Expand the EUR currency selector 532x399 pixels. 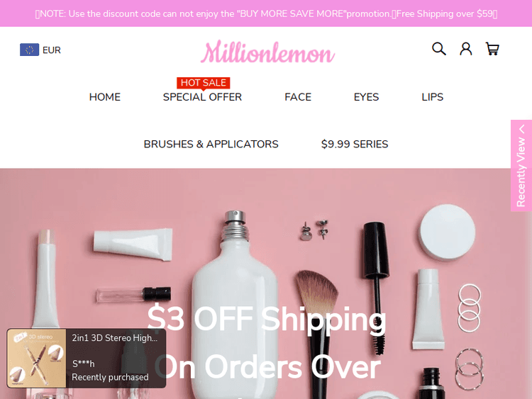(40, 50)
